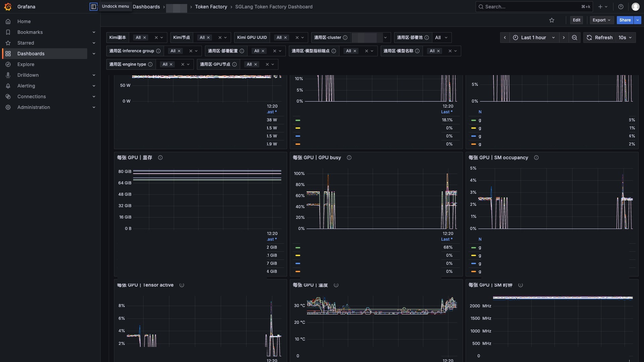This screenshot has width=644, height=362.
Task: Open the 通用区·部署池 All dropdown
Action: click(x=441, y=38)
